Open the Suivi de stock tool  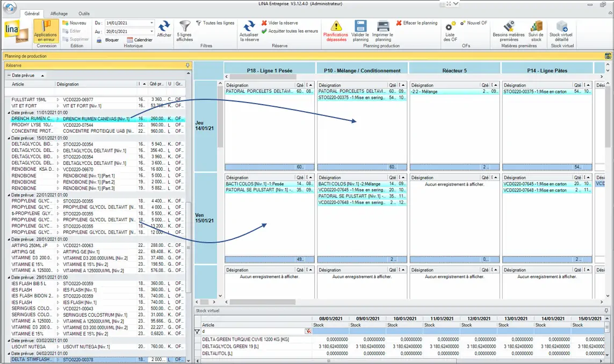click(536, 31)
